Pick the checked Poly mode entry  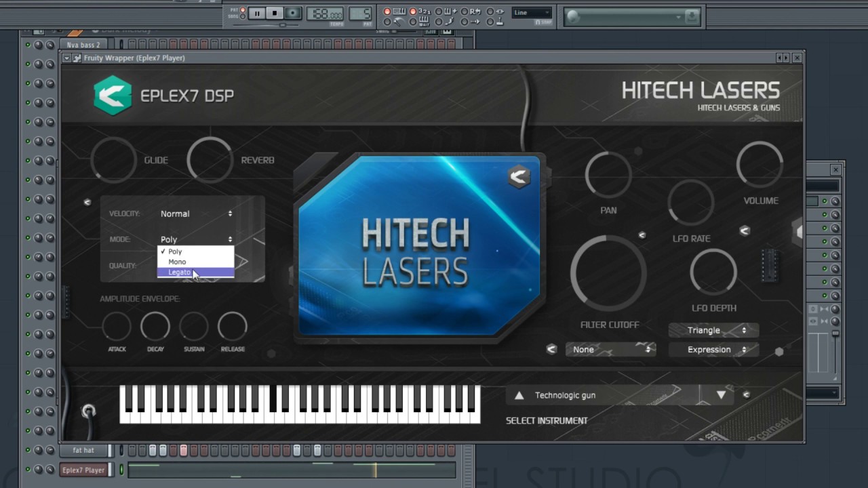coord(196,251)
